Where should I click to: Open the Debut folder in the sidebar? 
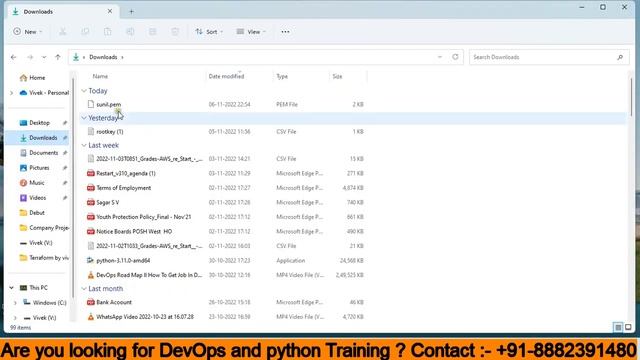(x=37, y=213)
